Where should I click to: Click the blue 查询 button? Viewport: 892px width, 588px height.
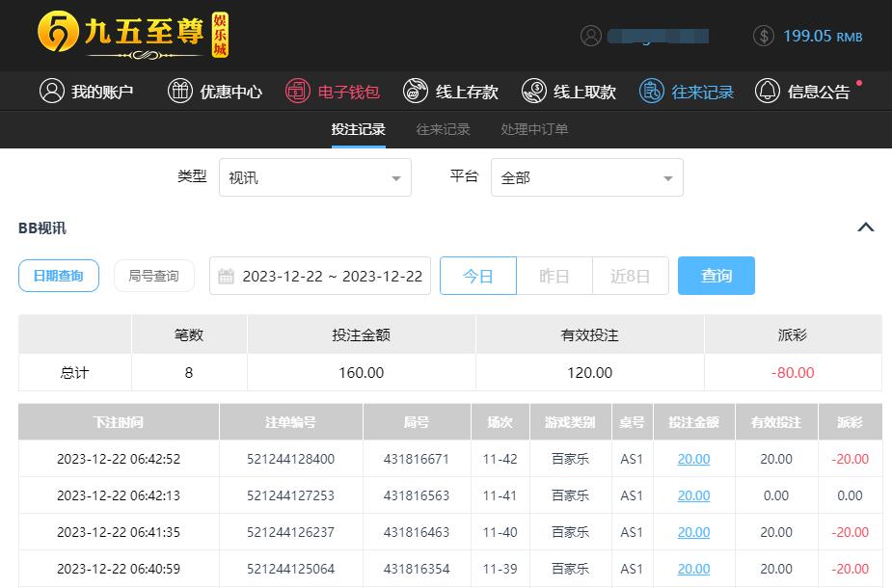[x=716, y=276]
